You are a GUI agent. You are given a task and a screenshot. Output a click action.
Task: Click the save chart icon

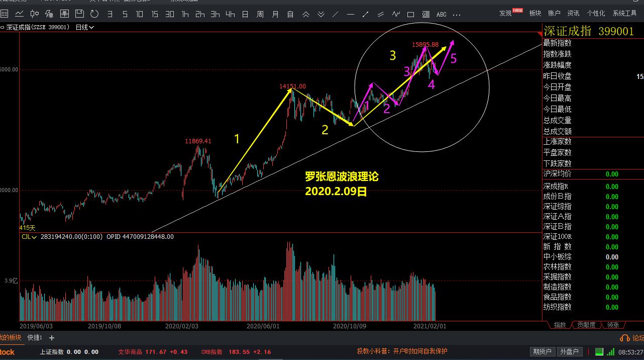[x=80, y=14]
